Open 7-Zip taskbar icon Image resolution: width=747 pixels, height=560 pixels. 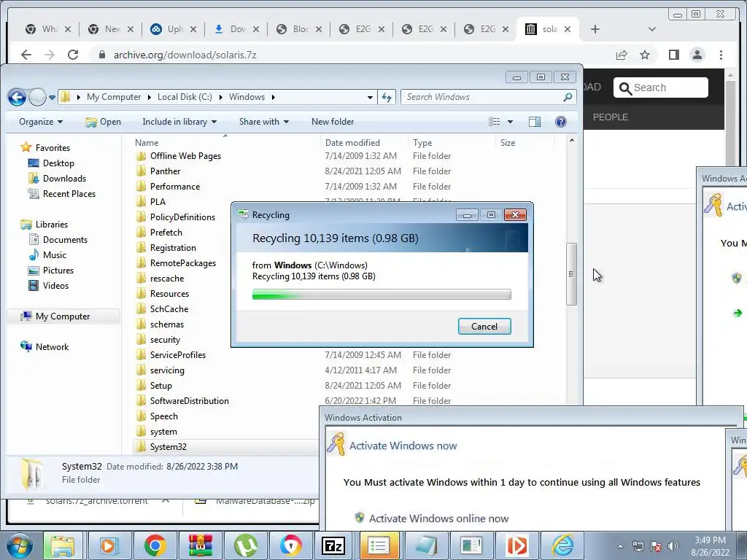tap(333, 545)
